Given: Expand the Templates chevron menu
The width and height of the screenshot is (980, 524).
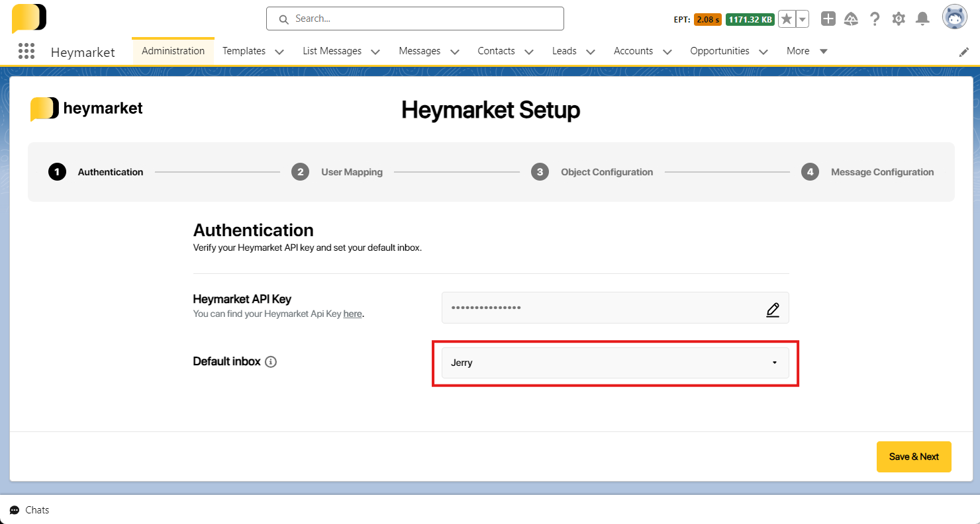Looking at the screenshot, I should click(279, 52).
